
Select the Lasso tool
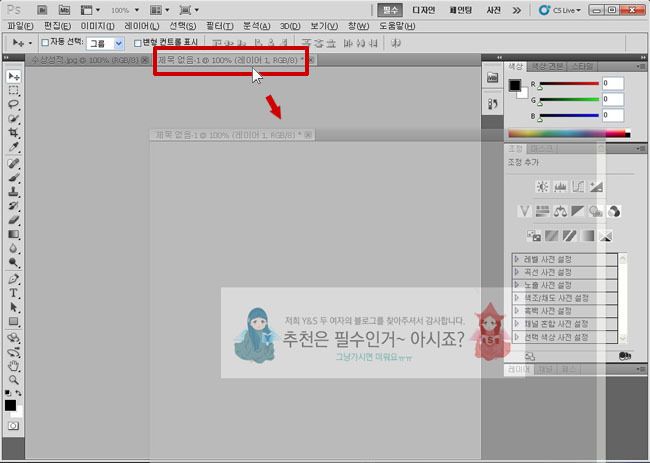[13, 104]
